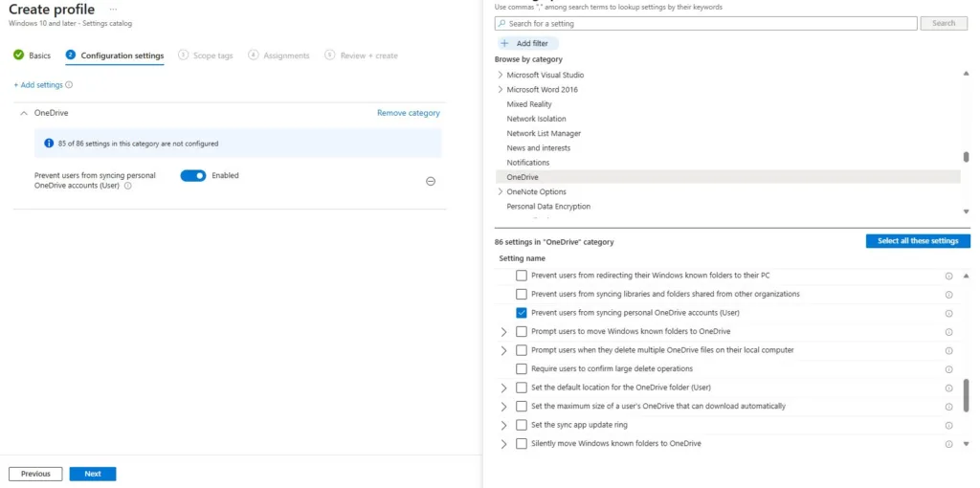
Task: Click the Search for a setting field
Action: tap(705, 23)
